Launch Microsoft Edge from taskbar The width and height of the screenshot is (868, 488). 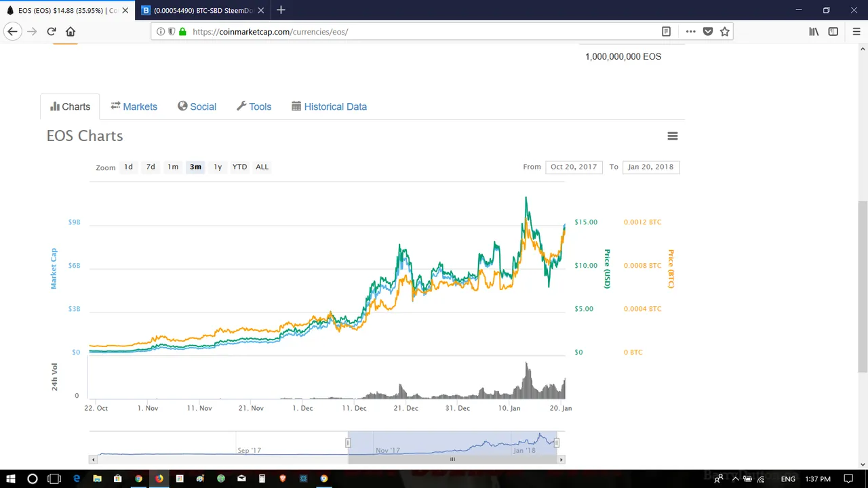click(x=77, y=479)
